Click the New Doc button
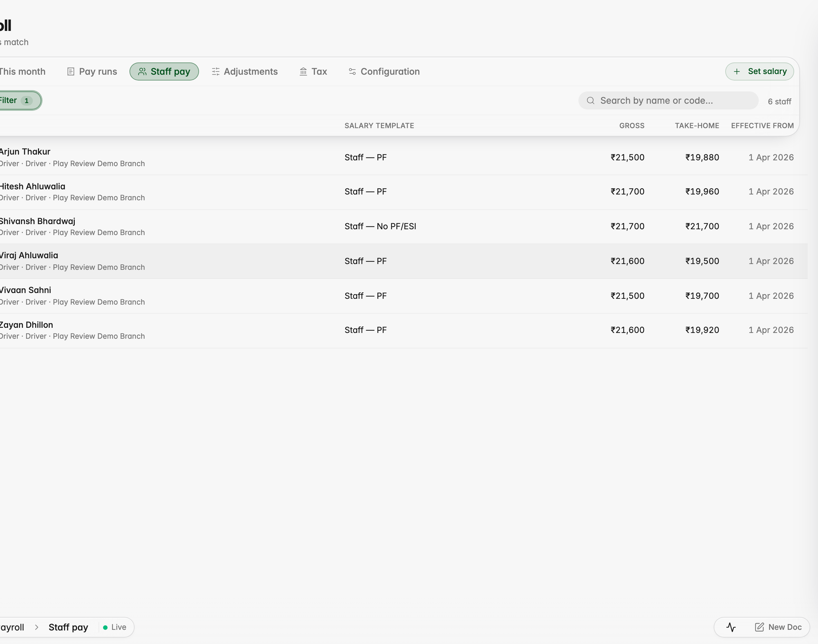This screenshot has width=818, height=644. click(x=778, y=627)
